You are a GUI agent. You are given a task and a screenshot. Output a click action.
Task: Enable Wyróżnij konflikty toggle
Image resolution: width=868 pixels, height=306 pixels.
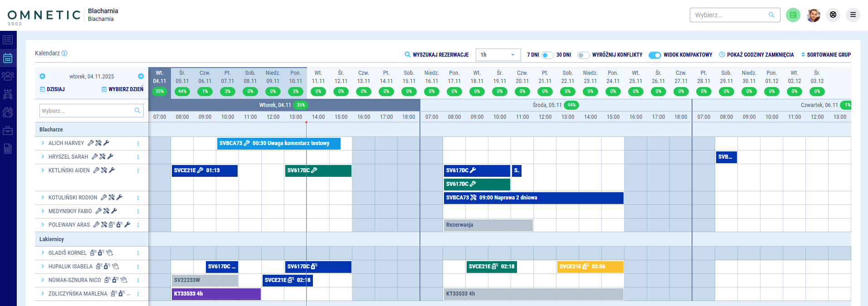click(583, 55)
